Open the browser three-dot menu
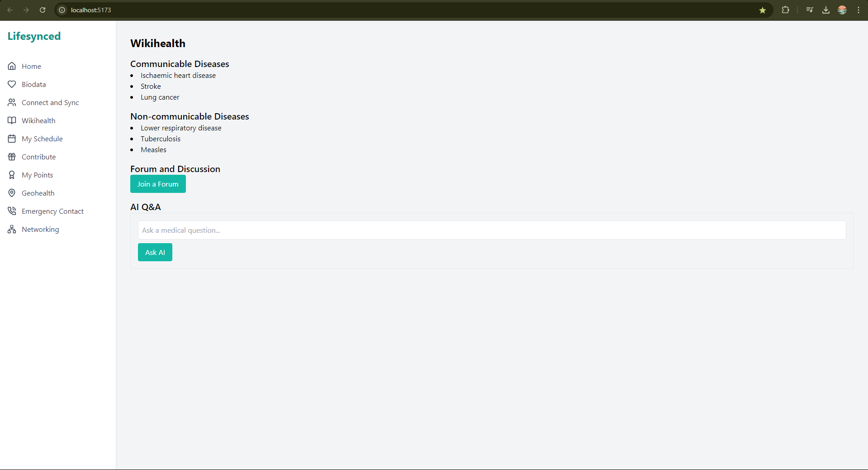The height and width of the screenshot is (470, 868). coord(859,10)
